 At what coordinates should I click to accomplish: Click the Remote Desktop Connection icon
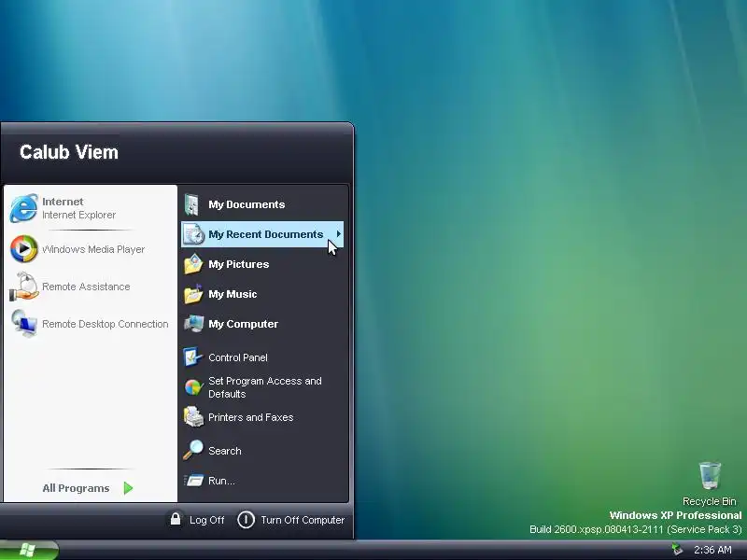point(24,323)
